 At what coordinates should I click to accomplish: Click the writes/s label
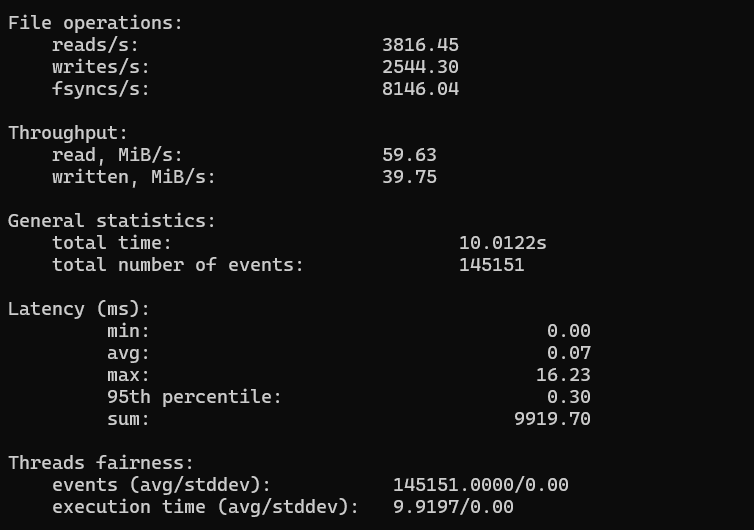(101, 67)
